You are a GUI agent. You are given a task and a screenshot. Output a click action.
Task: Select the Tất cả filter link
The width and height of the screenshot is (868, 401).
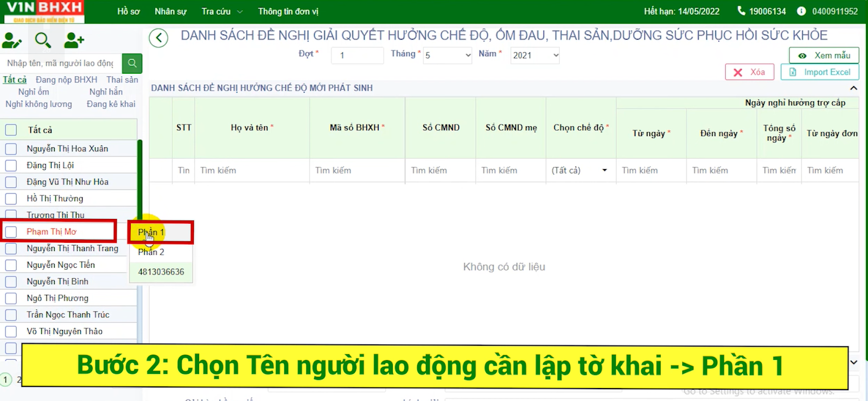(15, 80)
